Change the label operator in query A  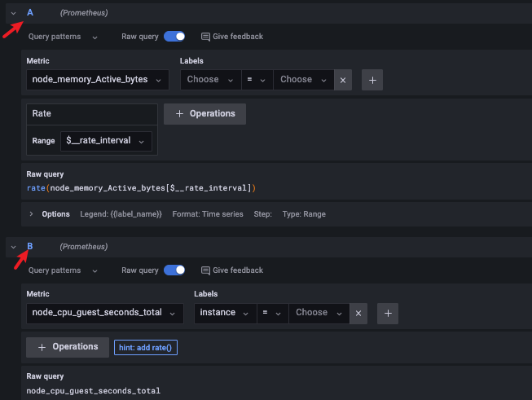tap(257, 80)
